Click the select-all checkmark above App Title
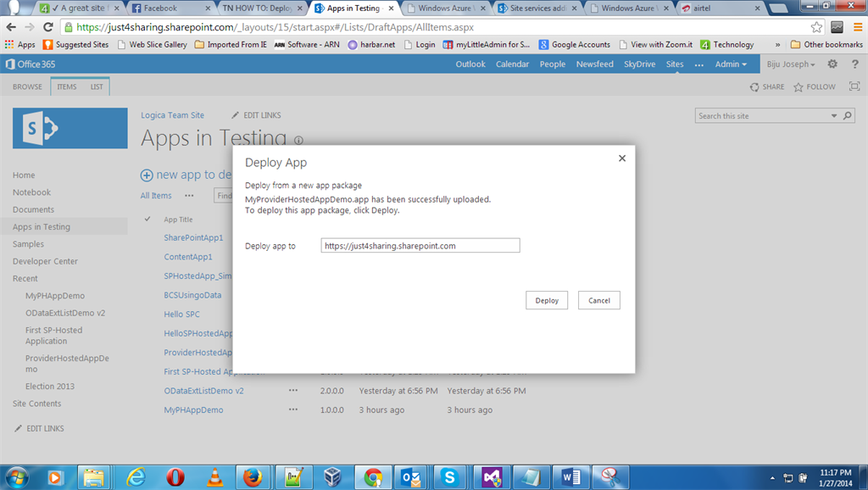 148,218
